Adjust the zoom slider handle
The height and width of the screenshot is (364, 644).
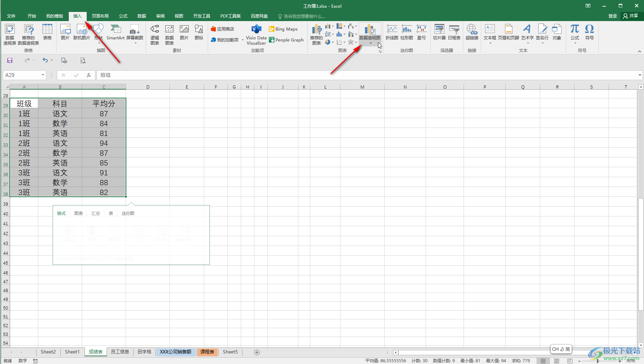pyautogui.click(x=598, y=361)
